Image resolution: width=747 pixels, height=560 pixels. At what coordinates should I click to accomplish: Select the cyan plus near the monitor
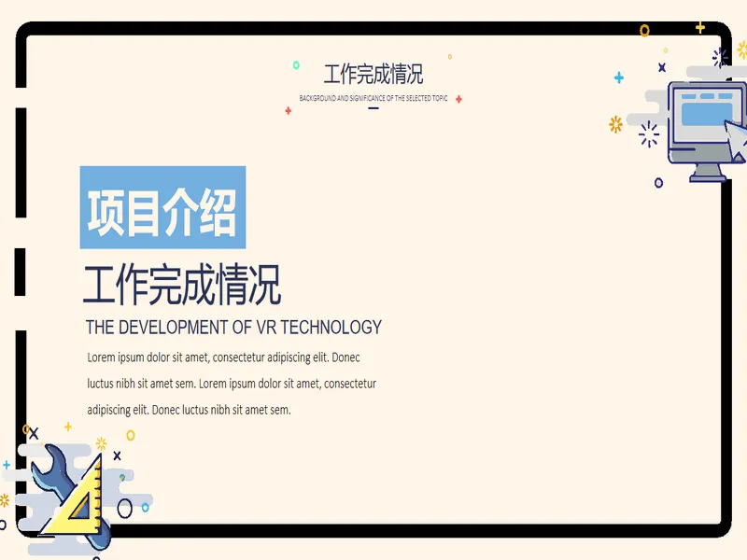click(619, 77)
